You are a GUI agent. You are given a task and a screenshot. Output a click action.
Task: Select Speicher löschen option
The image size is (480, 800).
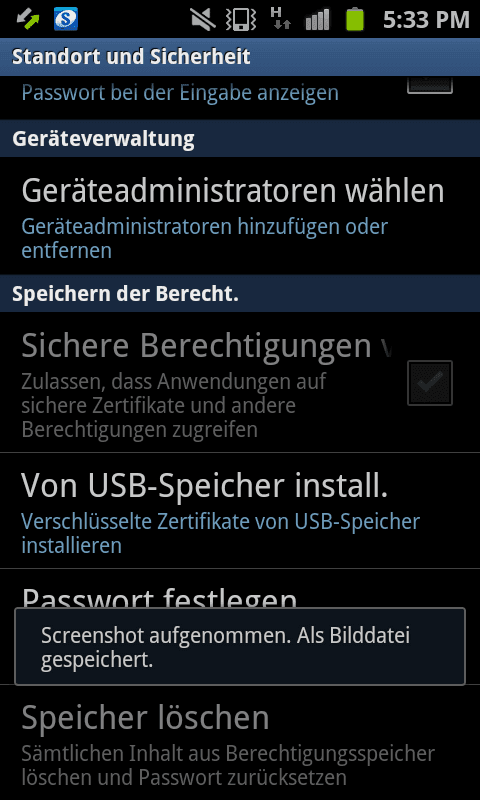click(x=240, y=743)
